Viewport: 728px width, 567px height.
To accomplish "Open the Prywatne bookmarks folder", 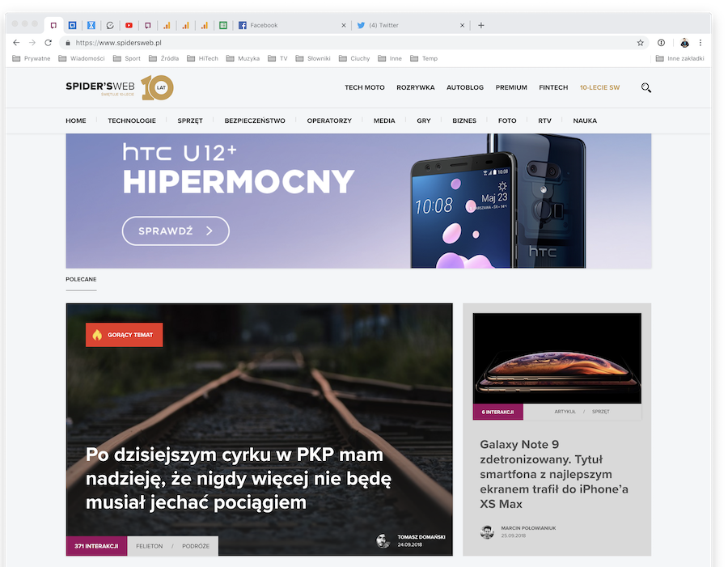I will click(x=31, y=58).
